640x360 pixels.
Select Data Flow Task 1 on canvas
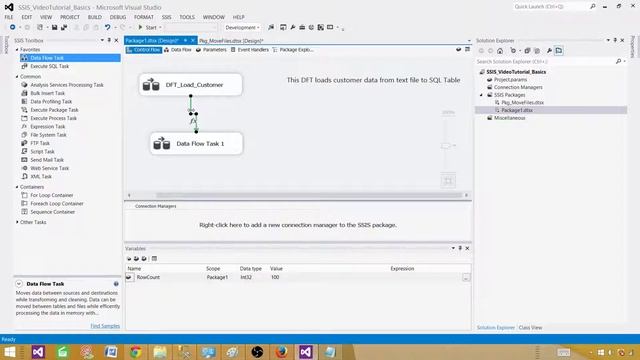pyautogui.click(x=196, y=144)
